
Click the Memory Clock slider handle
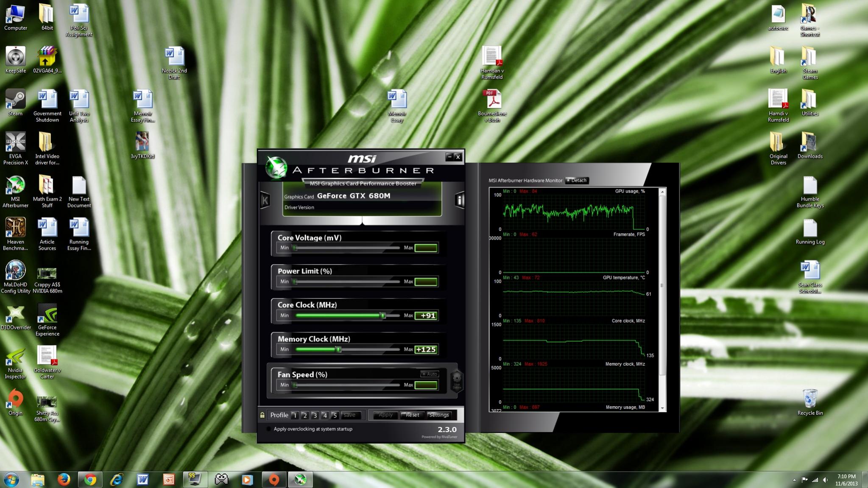(338, 349)
